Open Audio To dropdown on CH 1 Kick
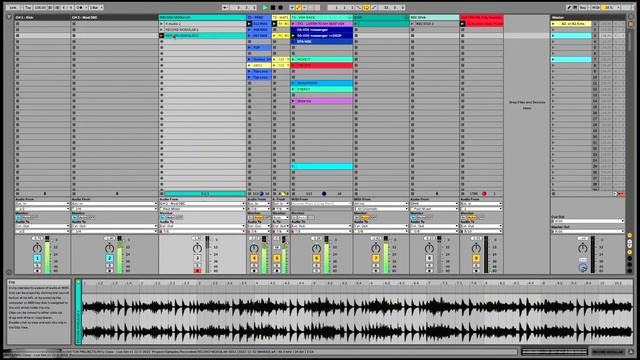 tap(42, 226)
